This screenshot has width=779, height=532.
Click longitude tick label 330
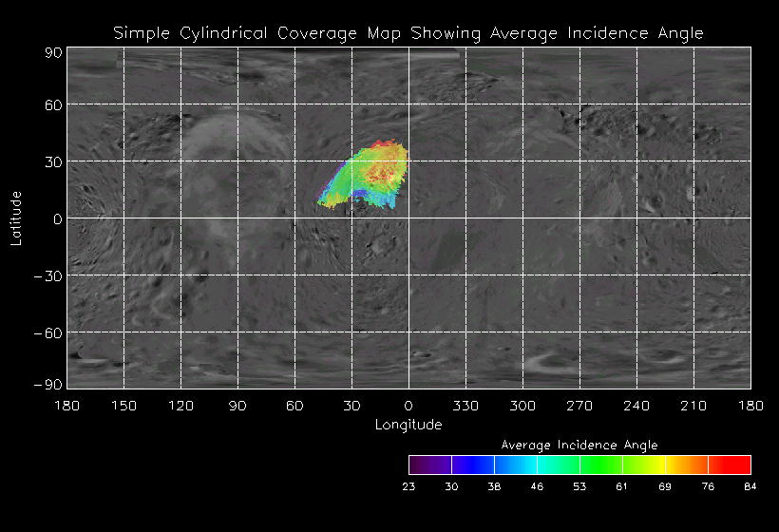(x=465, y=406)
